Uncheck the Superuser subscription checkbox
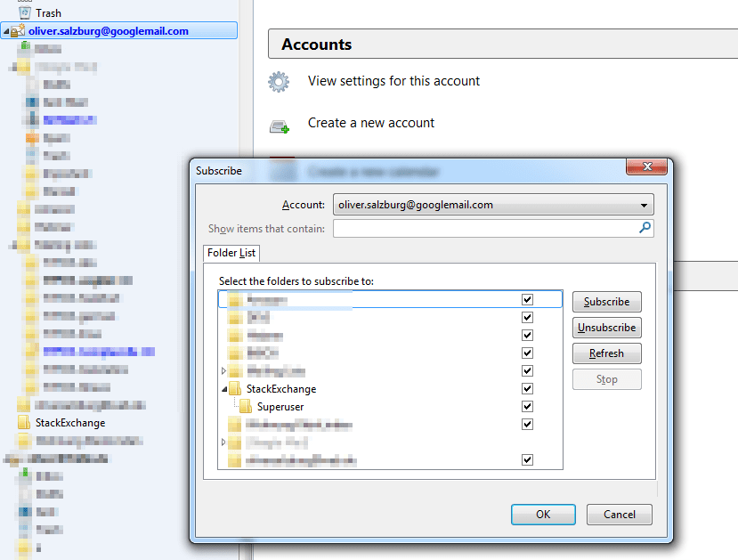738x560 pixels. (527, 406)
